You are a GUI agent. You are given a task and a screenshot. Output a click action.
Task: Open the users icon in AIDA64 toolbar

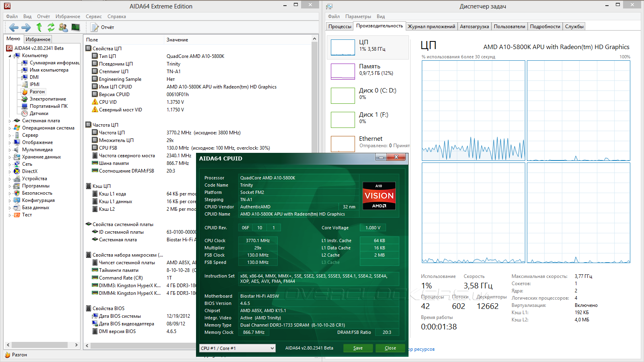63,27
